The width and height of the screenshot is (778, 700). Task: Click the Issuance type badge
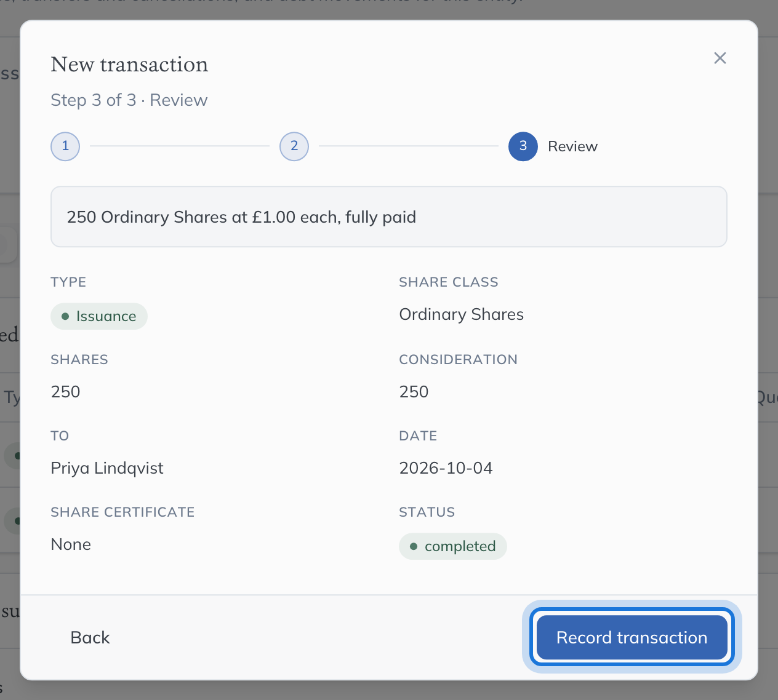point(99,316)
